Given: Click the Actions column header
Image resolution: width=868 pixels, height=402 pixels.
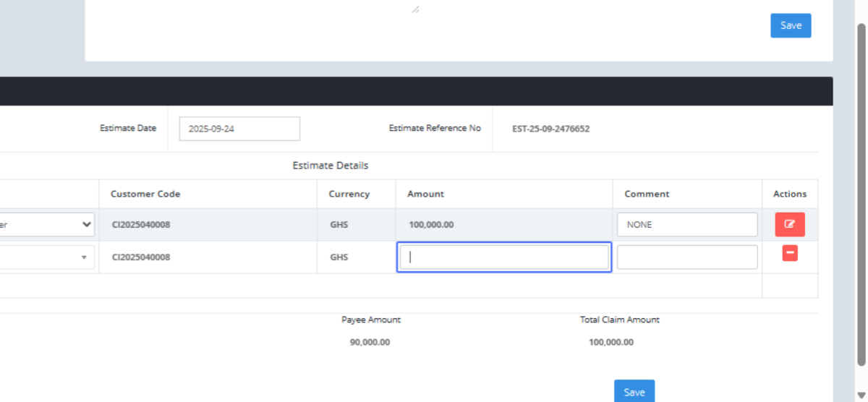Looking at the screenshot, I should tap(790, 194).
